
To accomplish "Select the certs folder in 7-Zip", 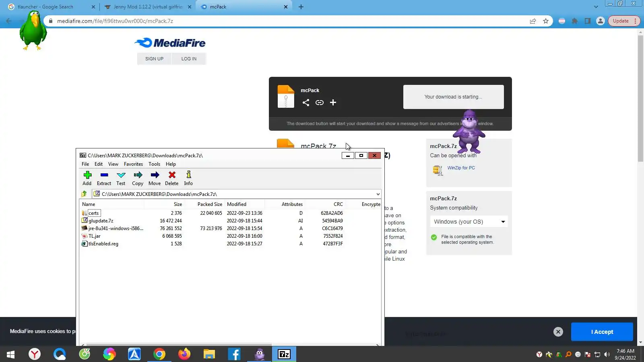I will click(x=93, y=213).
